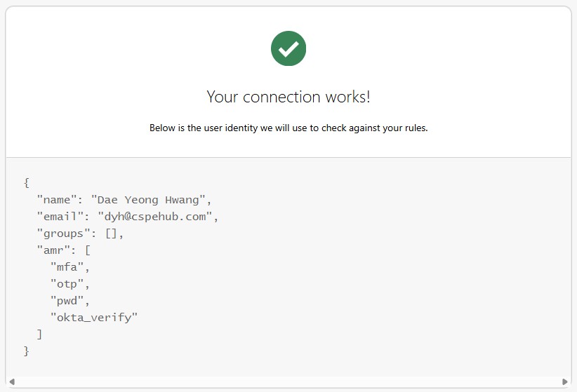
Task: Click the 'Your connection works!' heading
Action: click(x=288, y=97)
